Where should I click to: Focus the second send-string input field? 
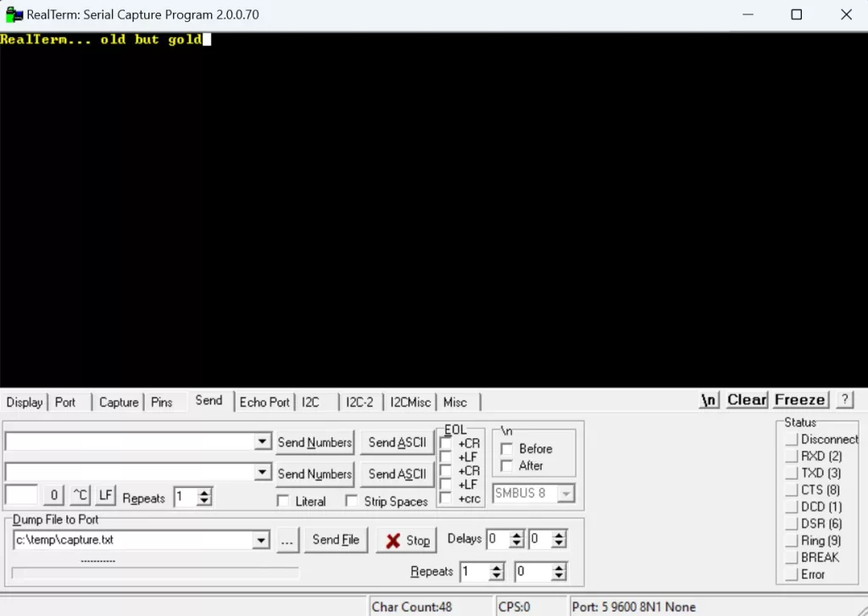tap(130, 473)
